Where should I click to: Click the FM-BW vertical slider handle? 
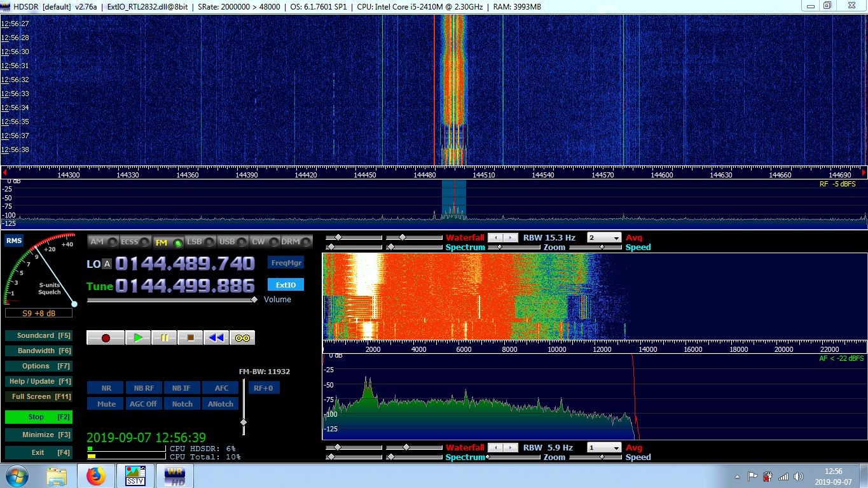click(x=243, y=422)
